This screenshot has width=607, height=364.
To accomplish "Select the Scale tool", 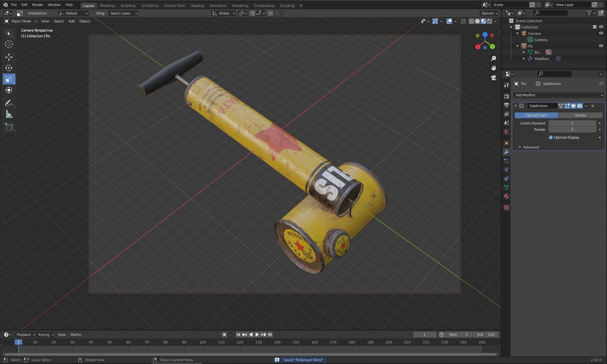I will point(9,79).
